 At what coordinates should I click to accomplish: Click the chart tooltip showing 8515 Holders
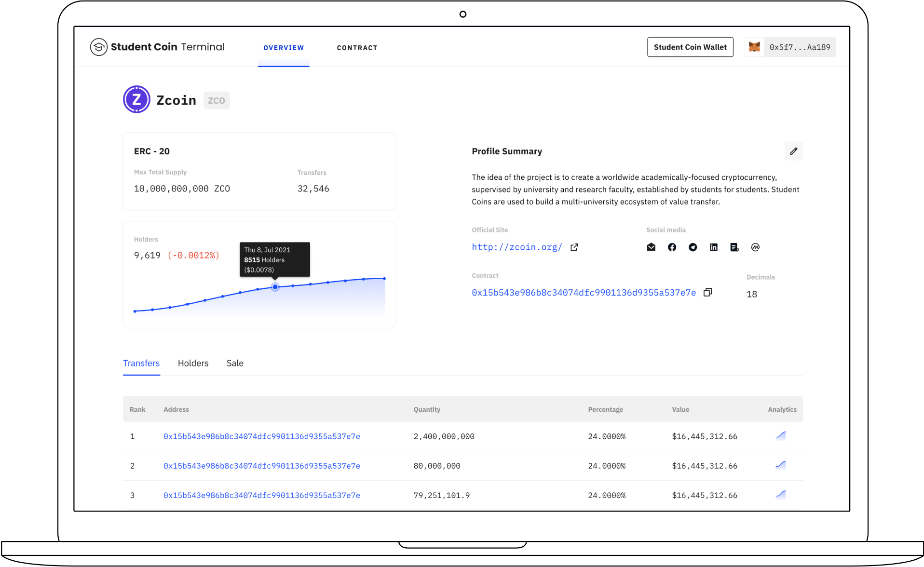[x=275, y=259]
